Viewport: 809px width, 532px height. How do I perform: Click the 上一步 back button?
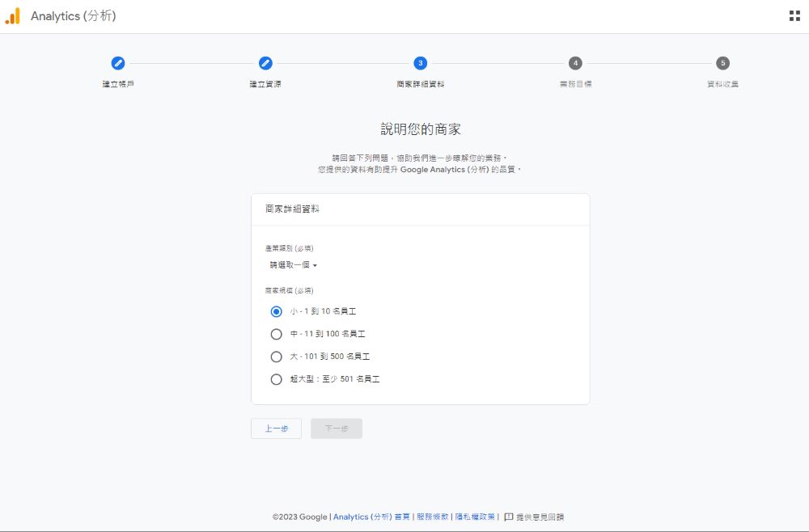click(x=277, y=429)
